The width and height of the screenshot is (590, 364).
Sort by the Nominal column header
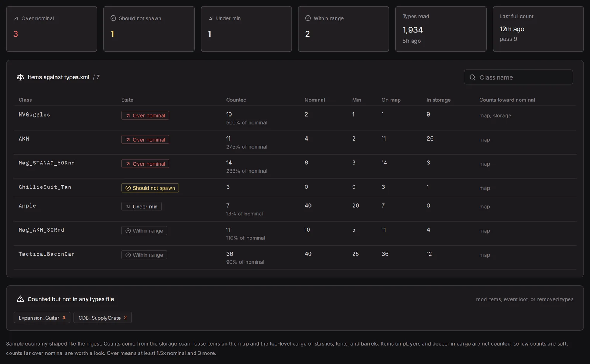point(315,100)
